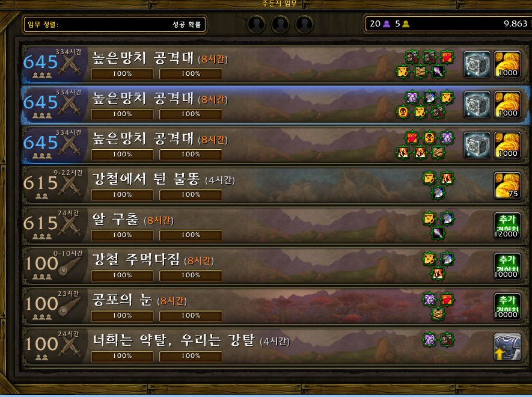Viewport: 532px width, 397px height.
Task: Click the 성공 확률 sort value
Action: tap(186, 25)
